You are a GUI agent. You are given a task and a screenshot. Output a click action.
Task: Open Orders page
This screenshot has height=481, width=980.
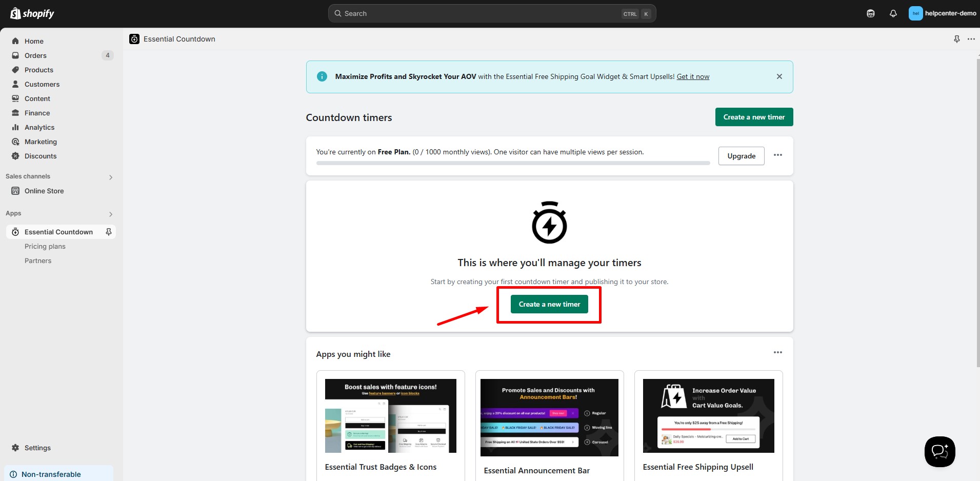35,55
